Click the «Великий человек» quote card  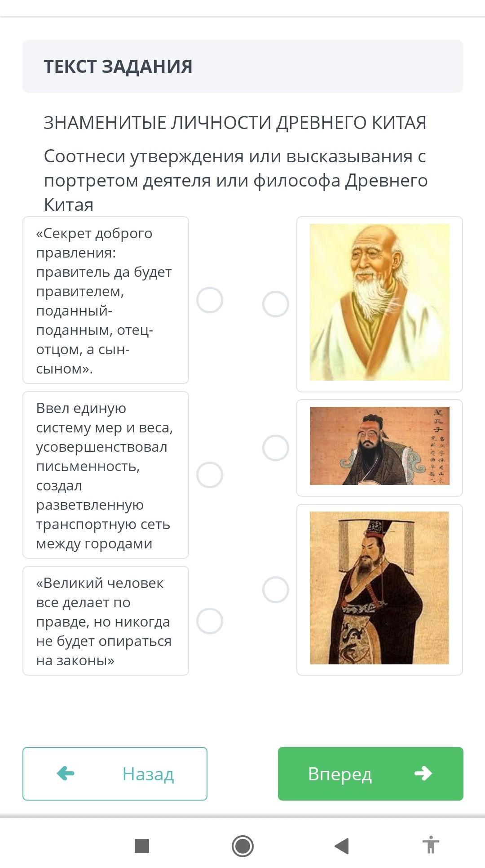tap(106, 621)
